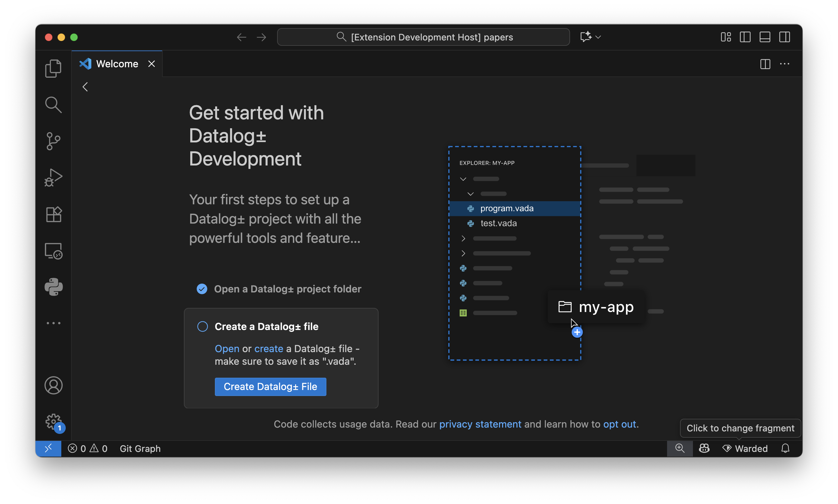Select the Welcome tab
The width and height of the screenshot is (838, 504).
117,64
